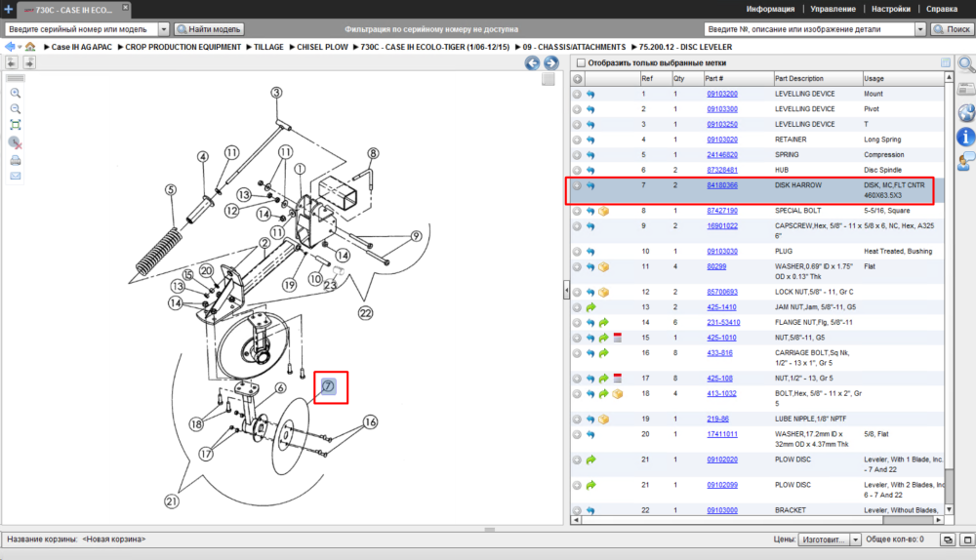The image size is (976, 560).
Task: Click the blue back arrow in breadcrumb
Action: click(10, 47)
